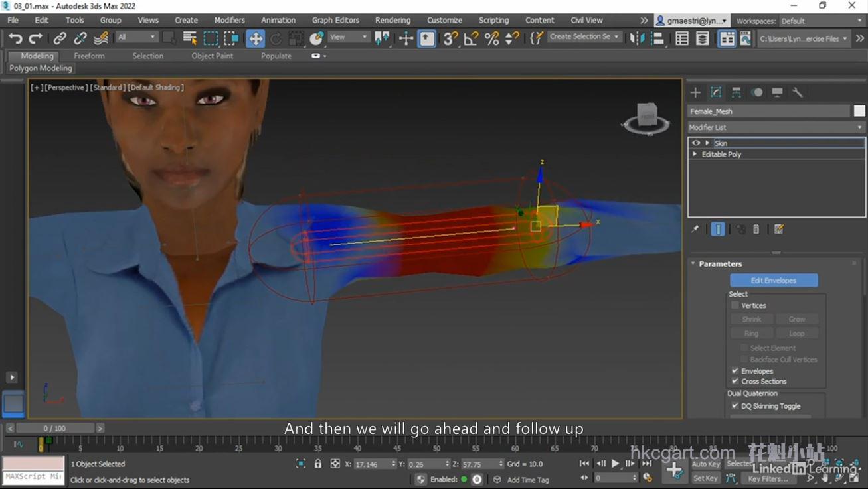Switch to the Utilities wrench icon
Viewport: 868px width, 489px height.
click(x=798, y=92)
